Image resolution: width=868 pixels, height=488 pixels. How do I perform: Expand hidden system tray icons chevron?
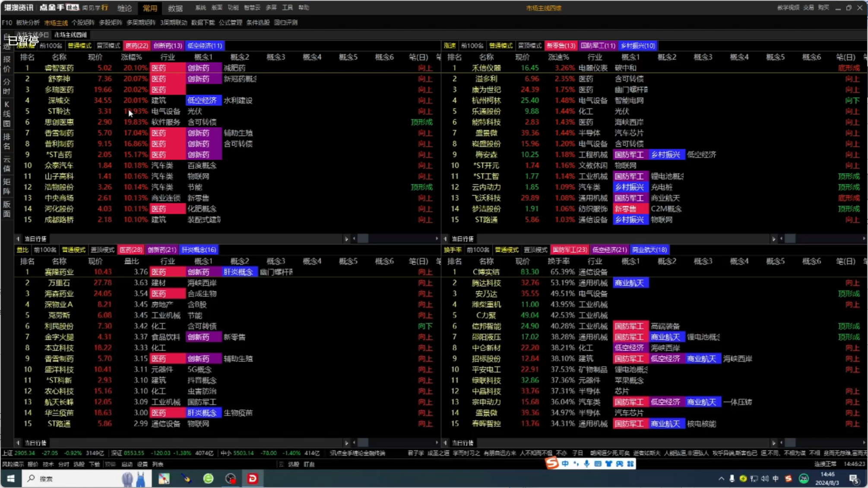[721, 479]
